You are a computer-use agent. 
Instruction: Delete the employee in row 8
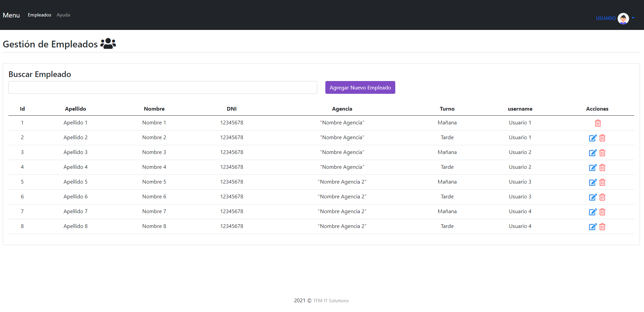tap(602, 227)
